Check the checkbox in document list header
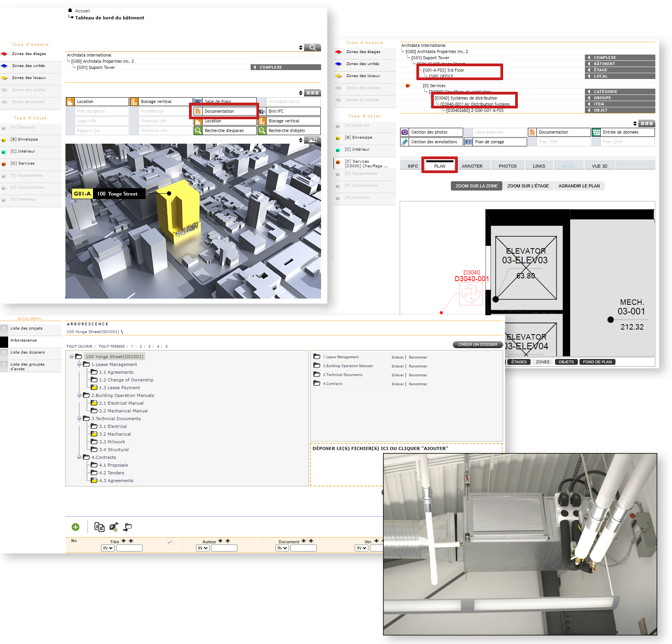Image resolution: width=672 pixels, height=644 pixels. pos(170,542)
